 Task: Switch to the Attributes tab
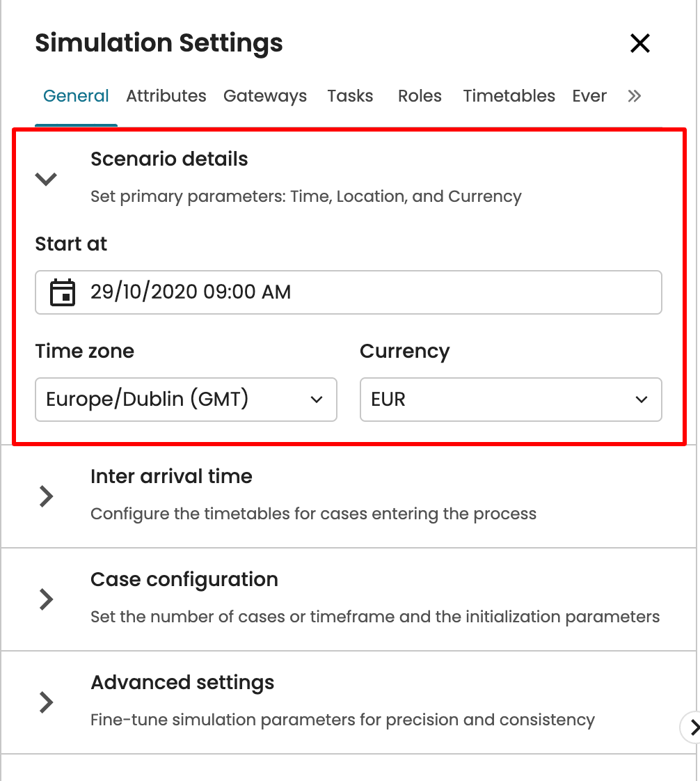166,96
